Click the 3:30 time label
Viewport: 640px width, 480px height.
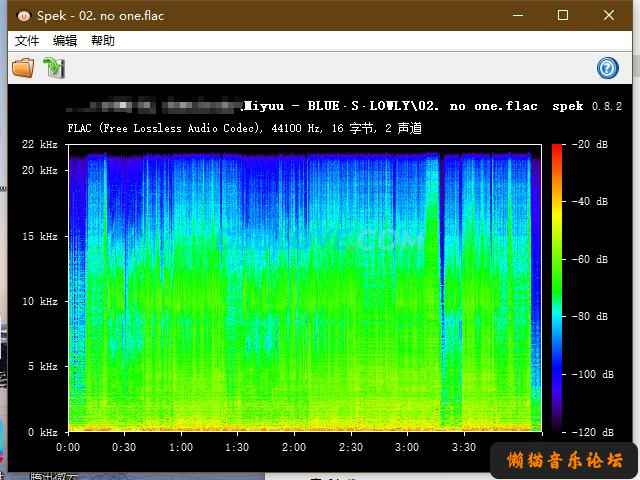pos(464,447)
